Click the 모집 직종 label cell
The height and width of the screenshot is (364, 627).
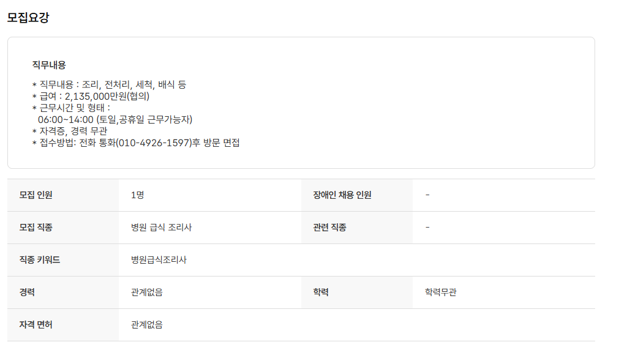pos(36,228)
